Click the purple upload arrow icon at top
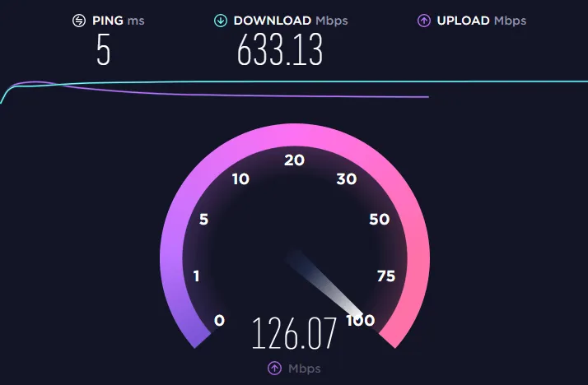This screenshot has height=385, width=588. point(424,21)
